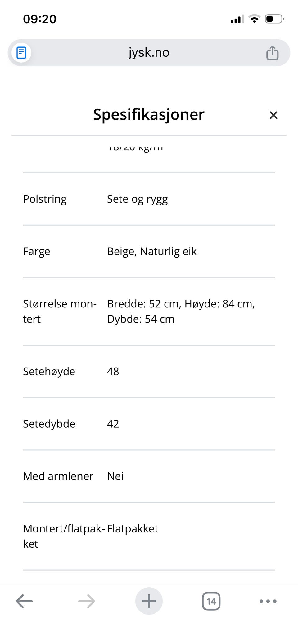
Task: Tap the 09:20 clock
Action: click(x=40, y=19)
